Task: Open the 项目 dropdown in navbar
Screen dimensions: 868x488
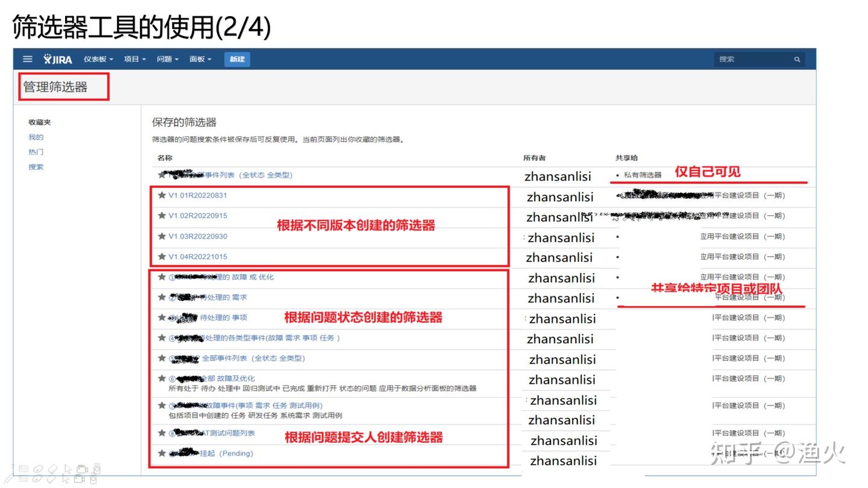Action: (x=135, y=59)
